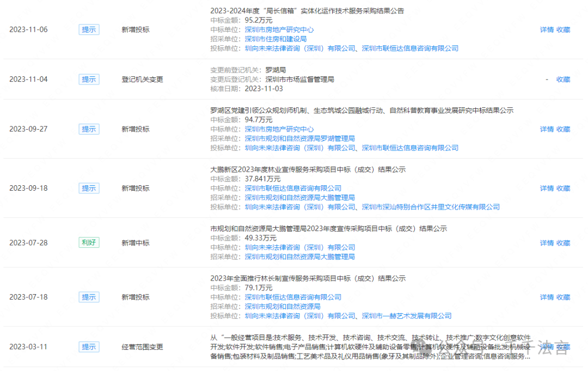This screenshot has width=588, height=371.
Task: Show 详情 for the 2023-07-28 新增中标 entry
Action: click(x=547, y=243)
